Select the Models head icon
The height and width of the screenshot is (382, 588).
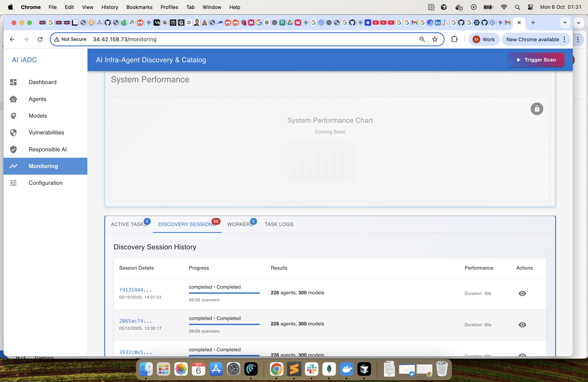click(13, 116)
